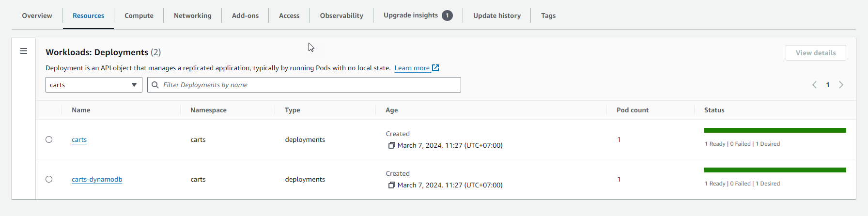868x216 pixels.
Task: Switch to the Resources tab
Action: (x=88, y=15)
